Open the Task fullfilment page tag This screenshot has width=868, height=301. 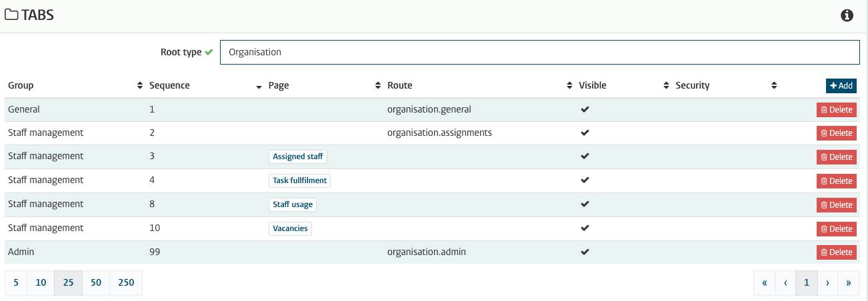299,180
